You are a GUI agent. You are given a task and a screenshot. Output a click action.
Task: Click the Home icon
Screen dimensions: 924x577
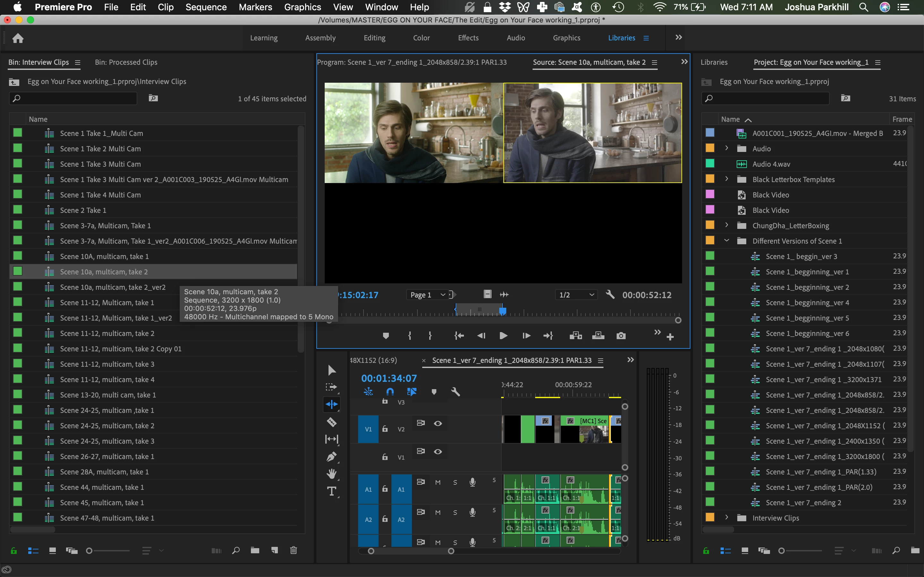[18, 38]
